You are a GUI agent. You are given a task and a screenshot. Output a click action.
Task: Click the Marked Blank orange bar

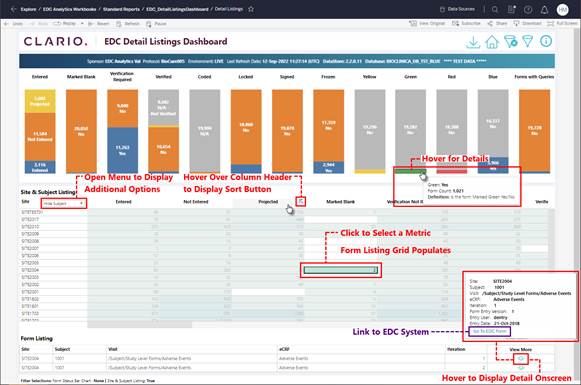coord(81,131)
